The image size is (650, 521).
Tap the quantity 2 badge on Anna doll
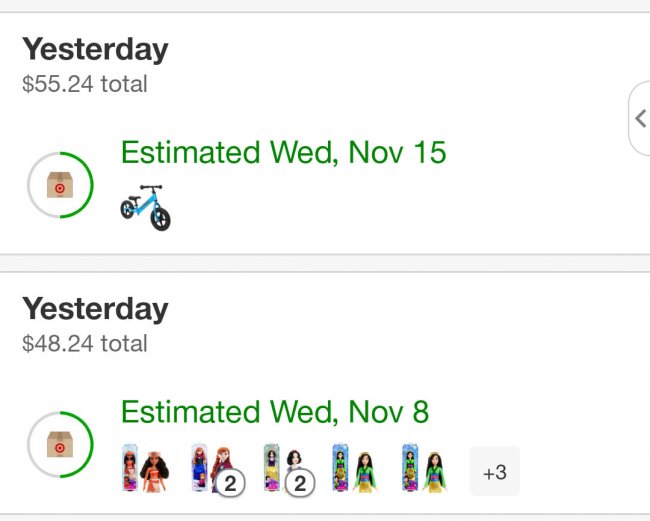[x=231, y=484]
